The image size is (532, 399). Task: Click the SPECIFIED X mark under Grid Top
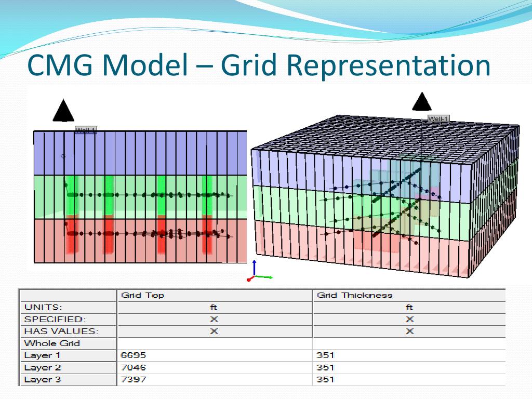pos(214,320)
